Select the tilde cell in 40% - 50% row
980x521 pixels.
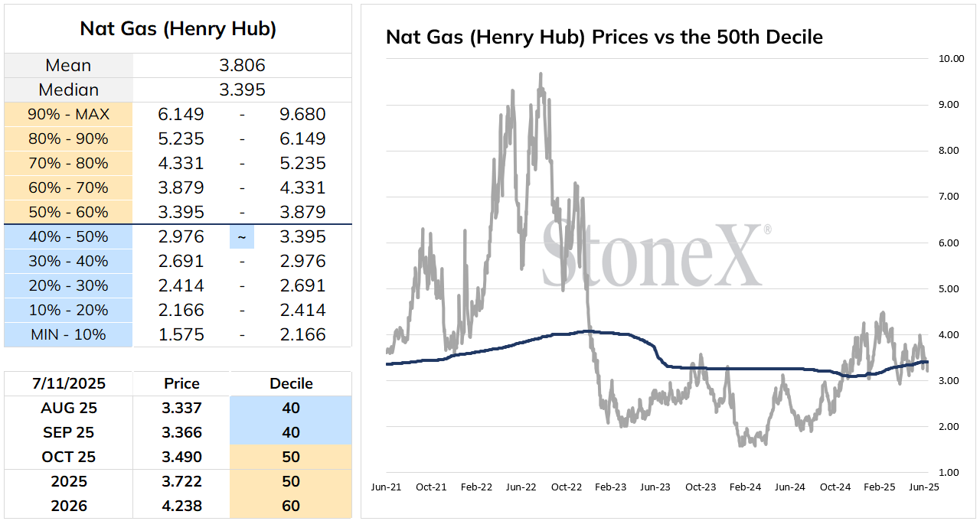point(242,236)
